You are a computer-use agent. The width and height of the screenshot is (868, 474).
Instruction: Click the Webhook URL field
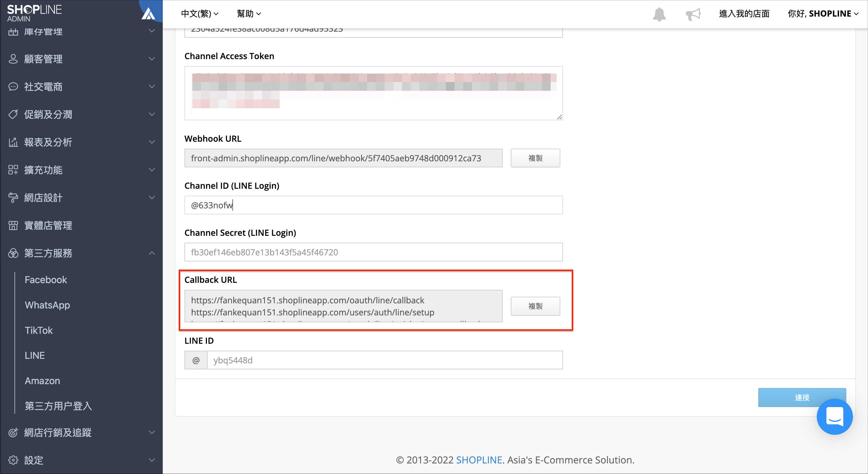343,158
